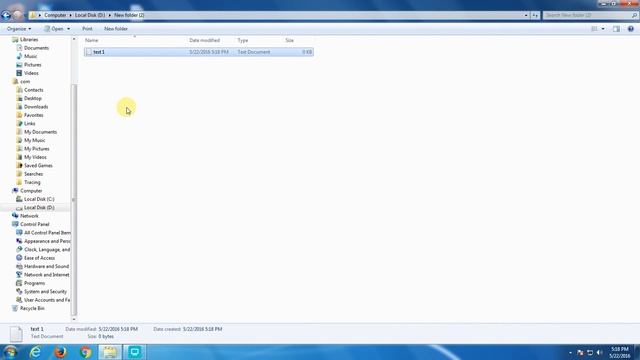Open the Organize menu
The width and height of the screenshot is (640, 360).
pyautogui.click(x=19, y=29)
